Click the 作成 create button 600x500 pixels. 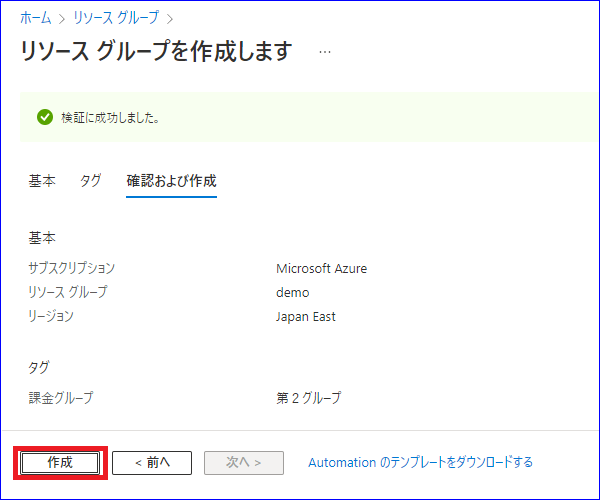pos(60,463)
